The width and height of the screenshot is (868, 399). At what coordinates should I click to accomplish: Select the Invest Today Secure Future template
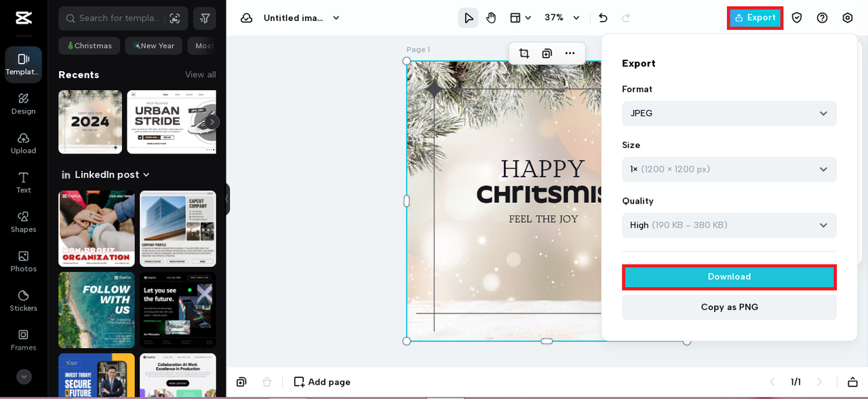96,375
